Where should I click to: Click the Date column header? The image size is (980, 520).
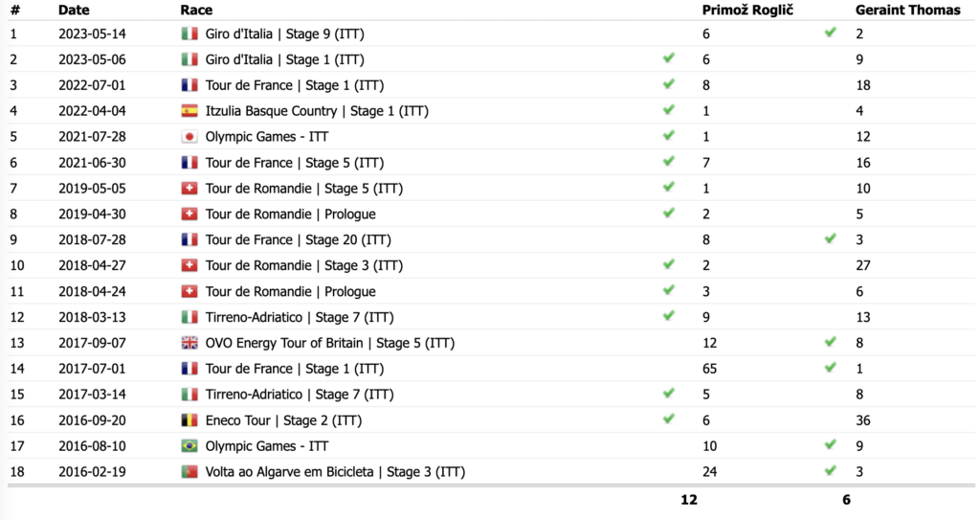tap(74, 10)
